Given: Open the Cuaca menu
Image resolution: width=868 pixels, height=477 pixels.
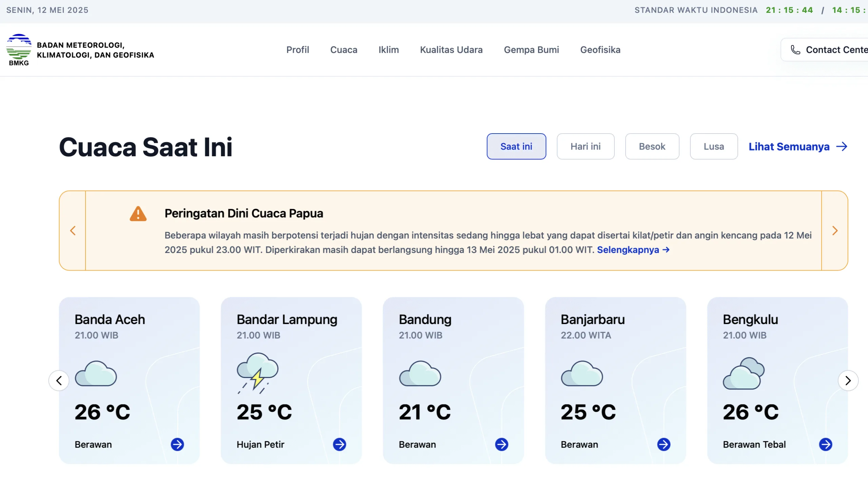Looking at the screenshot, I should coord(344,49).
